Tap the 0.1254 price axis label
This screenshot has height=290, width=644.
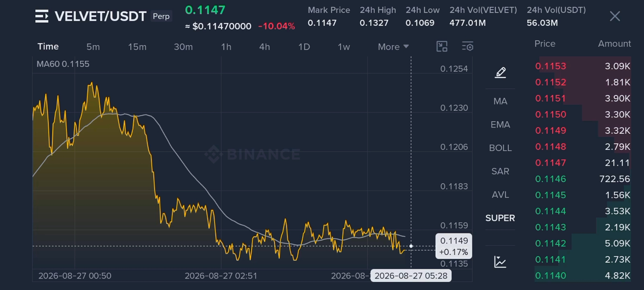454,69
